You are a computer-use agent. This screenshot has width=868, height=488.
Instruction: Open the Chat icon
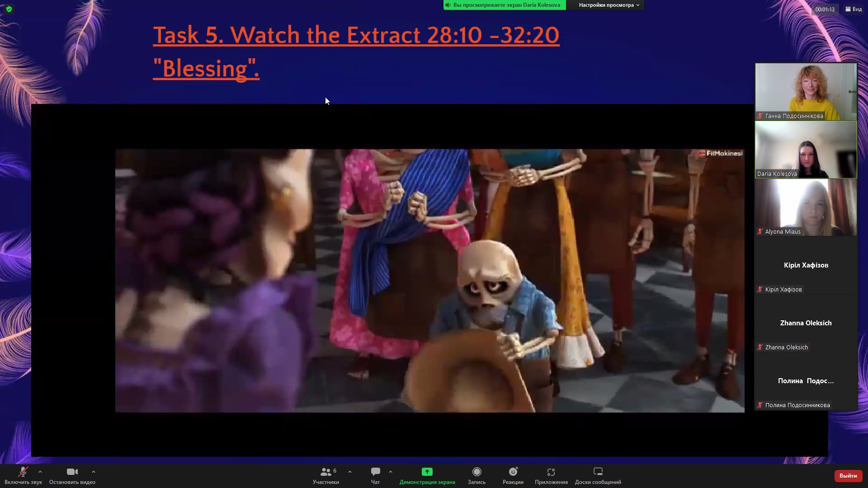tap(375, 472)
